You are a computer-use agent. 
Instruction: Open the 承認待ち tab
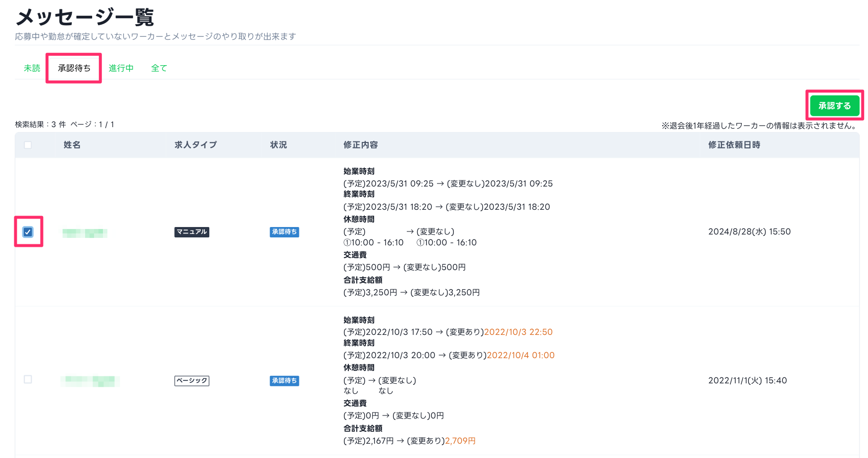pyautogui.click(x=74, y=68)
